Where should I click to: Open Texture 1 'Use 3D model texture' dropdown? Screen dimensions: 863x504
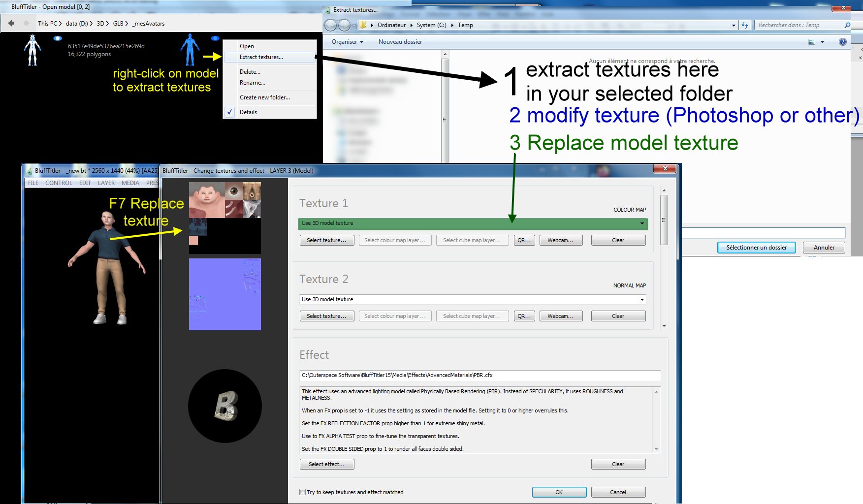473,223
